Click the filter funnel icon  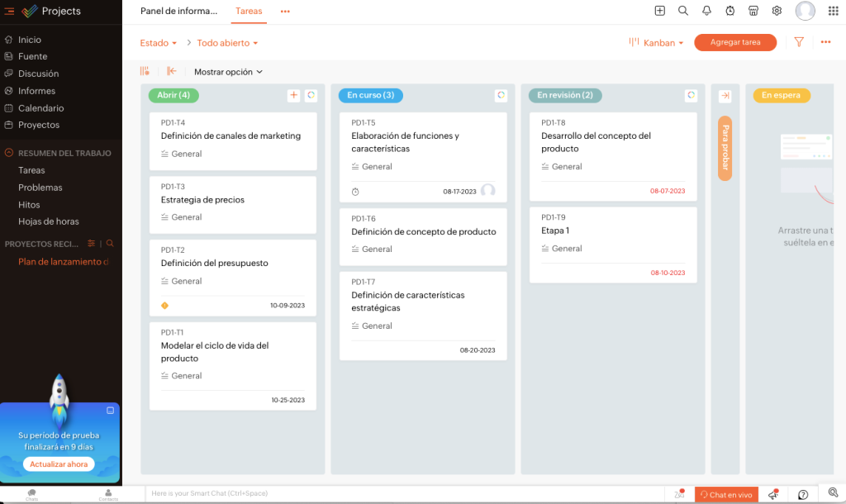coord(798,42)
